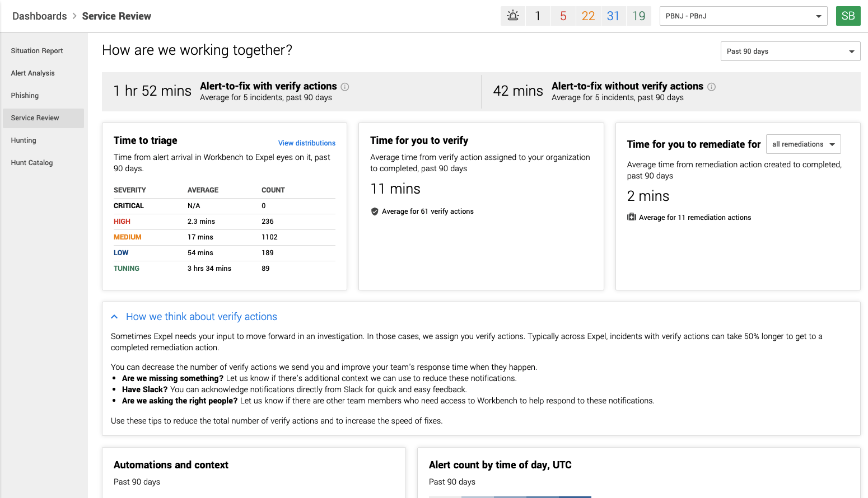
Task: Click the HIGH severity row label
Action: (x=122, y=222)
